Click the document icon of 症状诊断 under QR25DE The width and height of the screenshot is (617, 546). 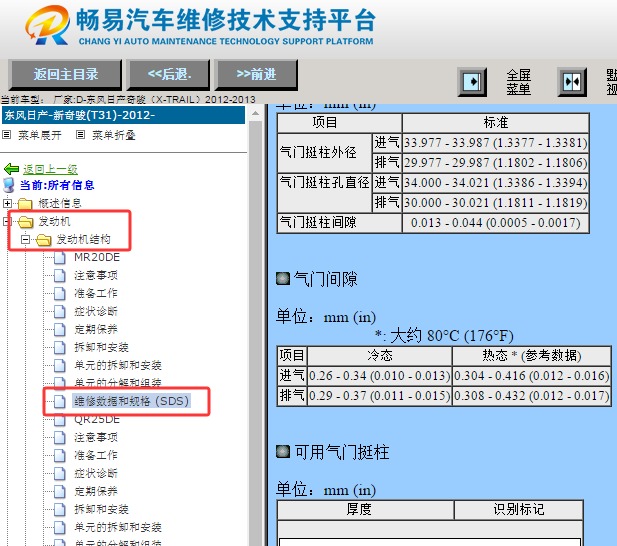59,474
